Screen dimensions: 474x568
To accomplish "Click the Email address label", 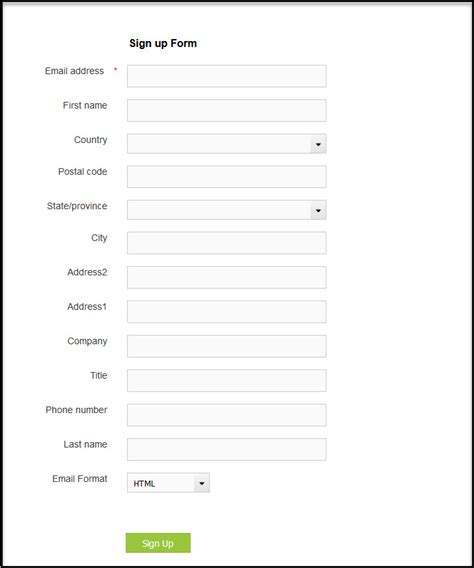I will coord(74,71).
